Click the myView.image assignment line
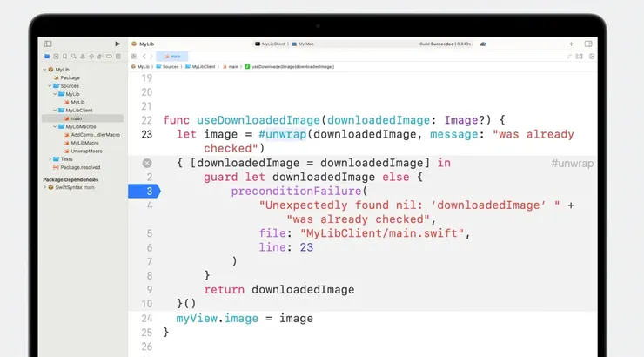This screenshot has height=357, width=644. pos(245,319)
